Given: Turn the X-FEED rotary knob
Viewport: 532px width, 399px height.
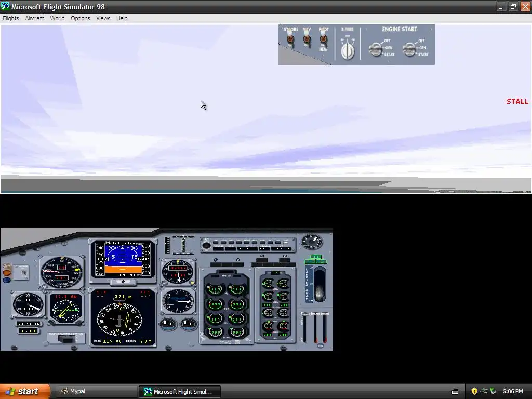Looking at the screenshot, I should click(x=348, y=50).
